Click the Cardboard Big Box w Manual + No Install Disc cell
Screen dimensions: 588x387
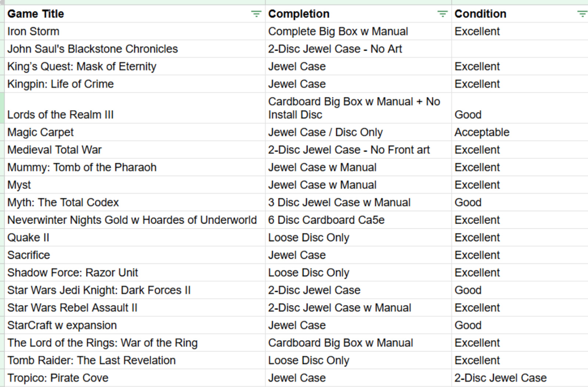[x=358, y=108]
